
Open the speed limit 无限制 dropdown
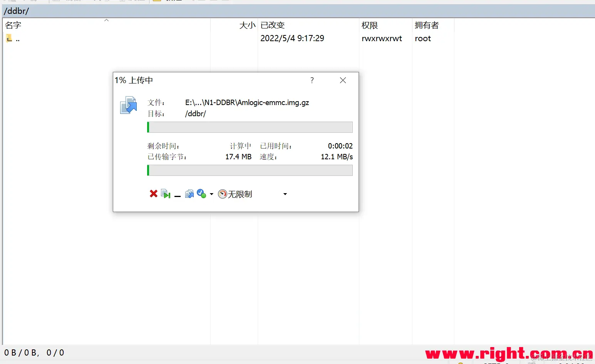(x=285, y=194)
